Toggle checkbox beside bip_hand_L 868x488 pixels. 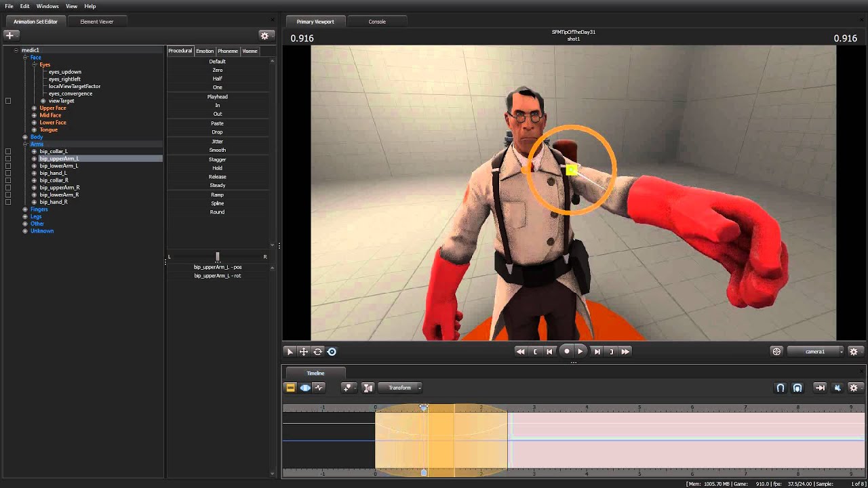(x=8, y=173)
